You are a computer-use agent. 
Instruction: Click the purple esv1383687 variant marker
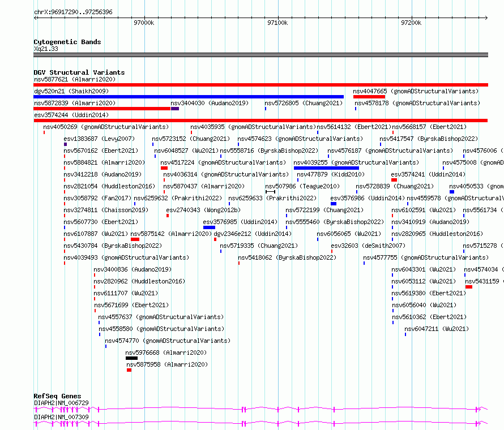pos(65,144)
